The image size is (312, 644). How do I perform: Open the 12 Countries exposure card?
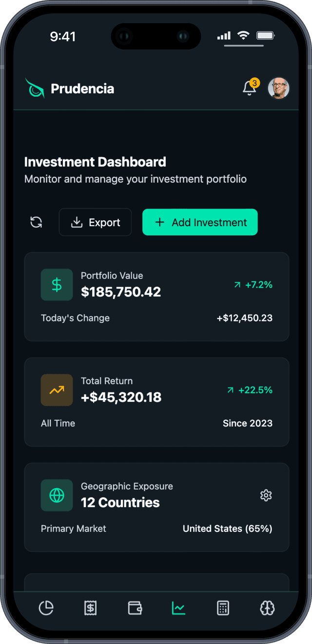pos(156,507)
